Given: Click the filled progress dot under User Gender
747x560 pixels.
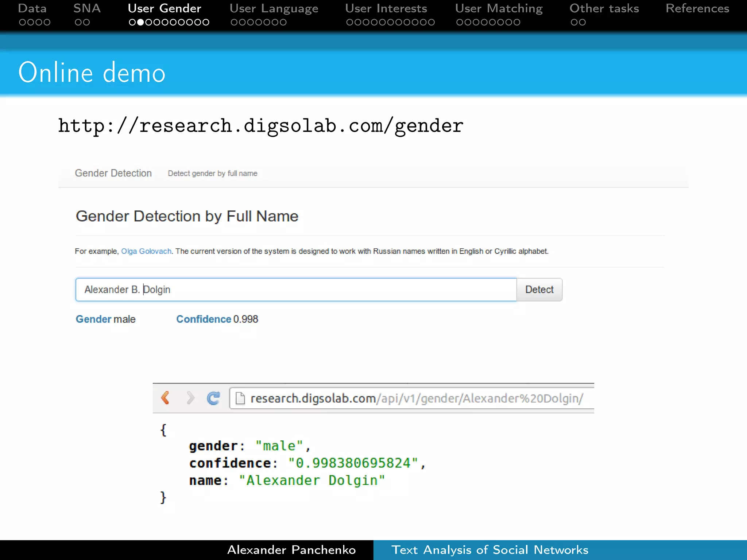Looking at the screenshot, I should tap(140, 22).
